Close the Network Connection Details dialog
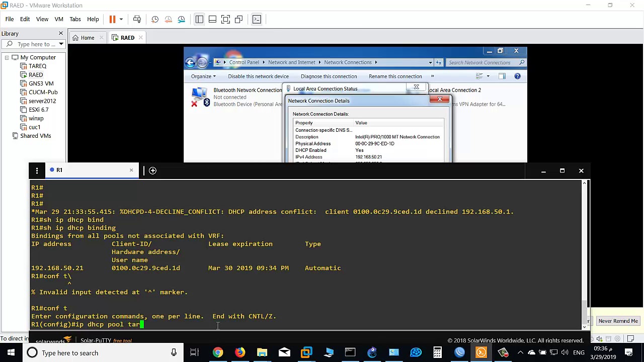The height and width of the screenshot is (362, 644). (x=440, y=99)
